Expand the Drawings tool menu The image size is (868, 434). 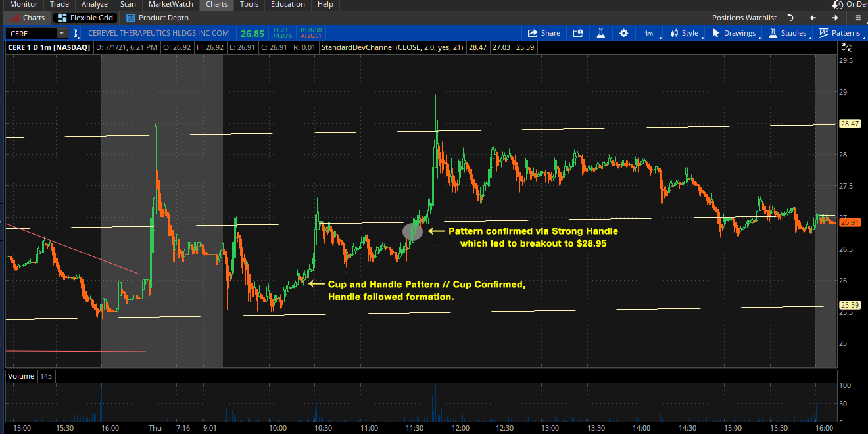pyautogui.click(x=733, y=33)
